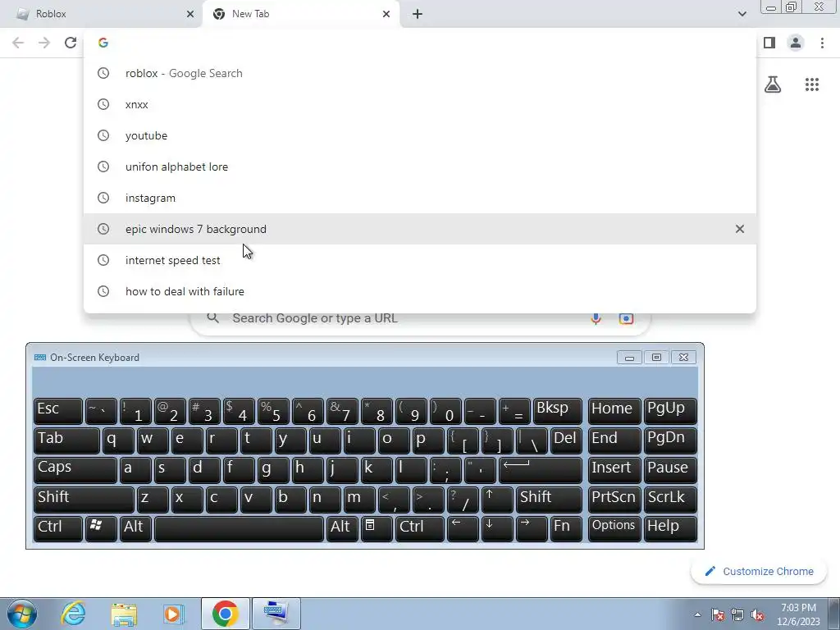Launch Internet Explorer from the taskbar
The image size is (840, 630).
[73, 614]
